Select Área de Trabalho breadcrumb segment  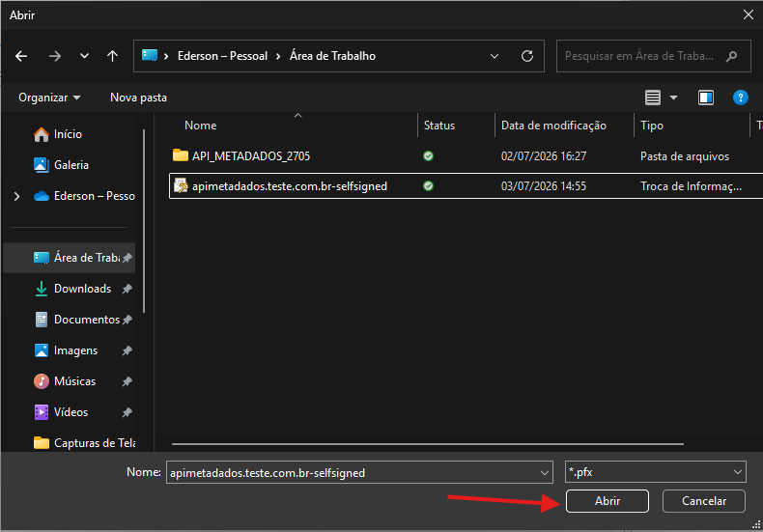[332, 56]
